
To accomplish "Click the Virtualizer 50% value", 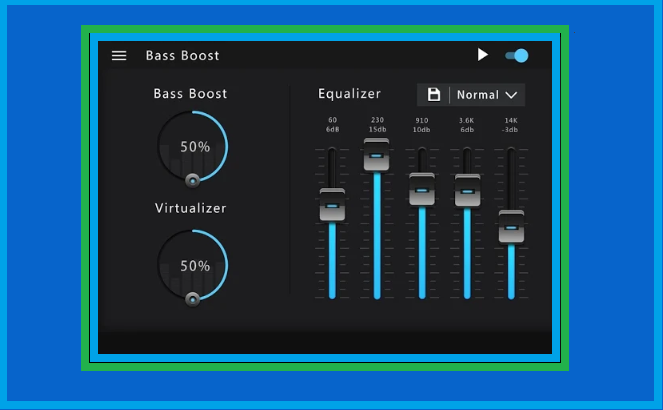I will point(195,266).
